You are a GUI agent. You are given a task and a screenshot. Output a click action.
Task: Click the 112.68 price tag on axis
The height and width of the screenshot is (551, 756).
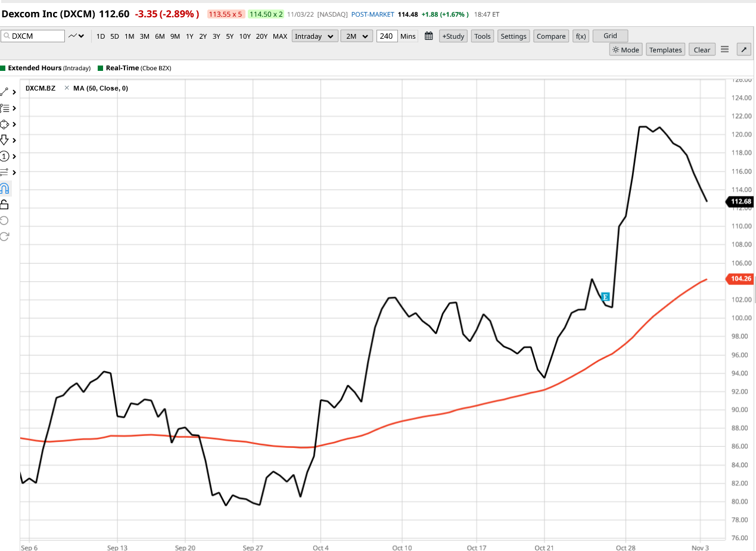[x=739, y=201]
